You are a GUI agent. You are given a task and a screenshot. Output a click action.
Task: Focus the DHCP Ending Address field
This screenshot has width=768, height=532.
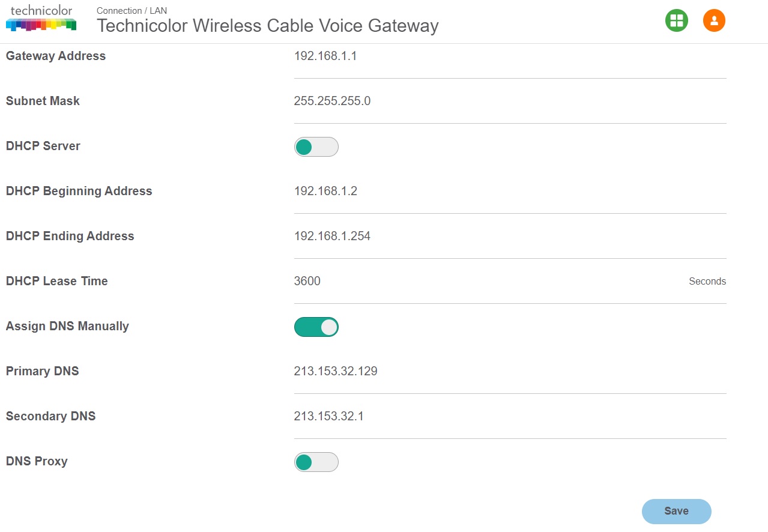pos(510,237)
